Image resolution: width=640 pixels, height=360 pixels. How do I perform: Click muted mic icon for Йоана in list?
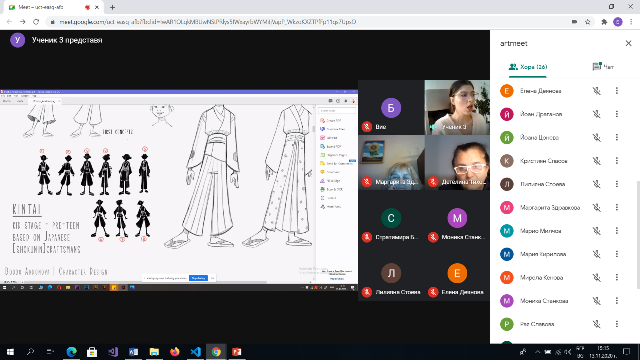pos(596,137)
